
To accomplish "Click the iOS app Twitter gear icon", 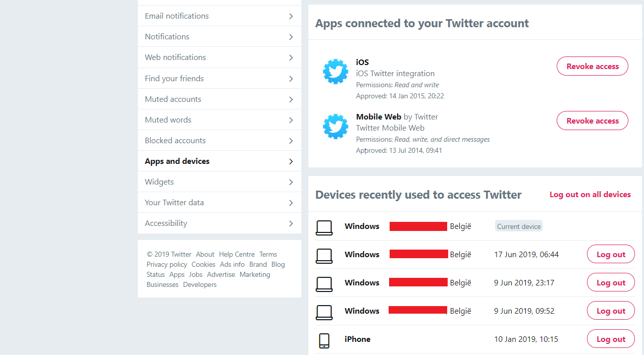I will (336, 72).
